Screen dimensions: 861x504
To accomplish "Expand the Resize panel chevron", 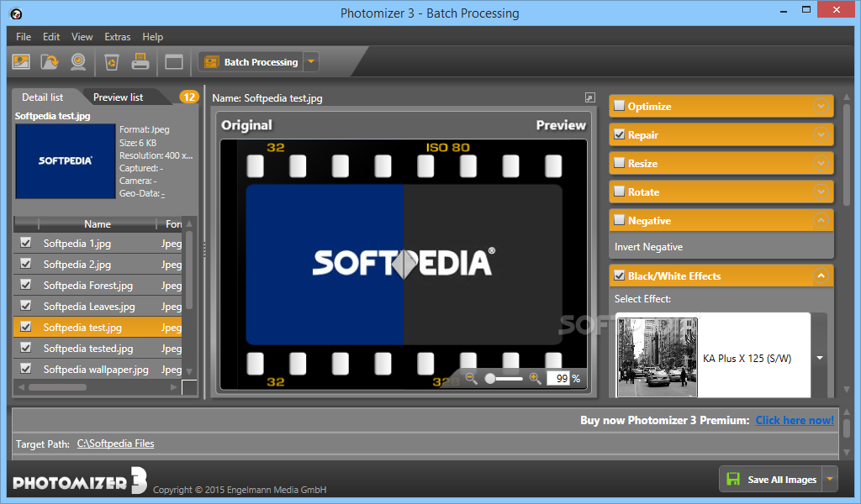I will click(x=821, y=163).
